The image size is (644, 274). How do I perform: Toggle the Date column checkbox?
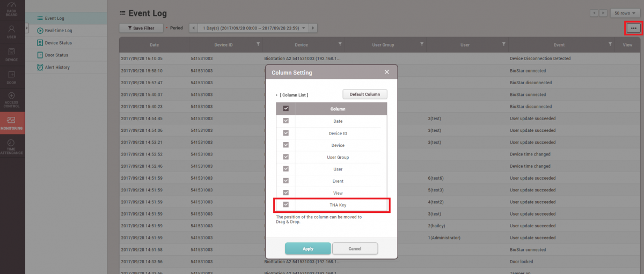click(286, 121)
